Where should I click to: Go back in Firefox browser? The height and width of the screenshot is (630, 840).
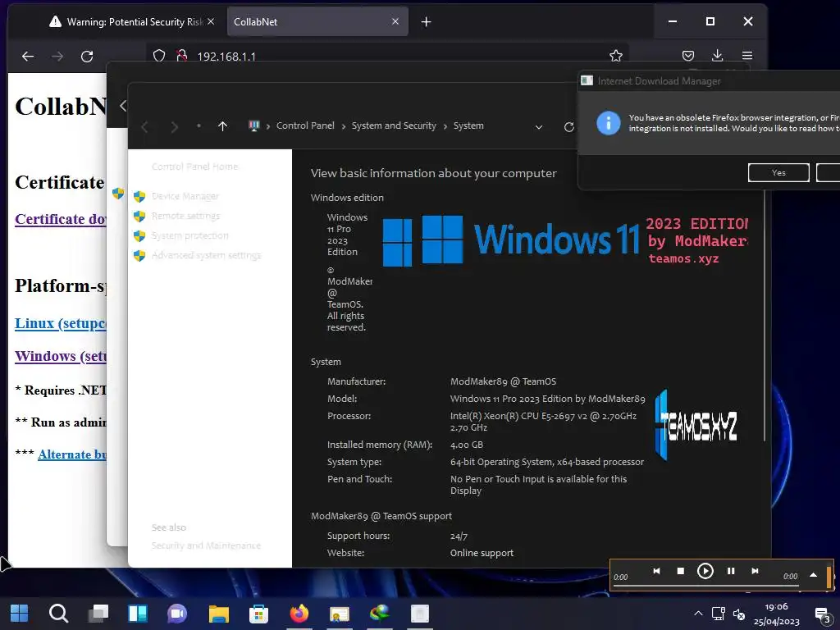[28, 57]
